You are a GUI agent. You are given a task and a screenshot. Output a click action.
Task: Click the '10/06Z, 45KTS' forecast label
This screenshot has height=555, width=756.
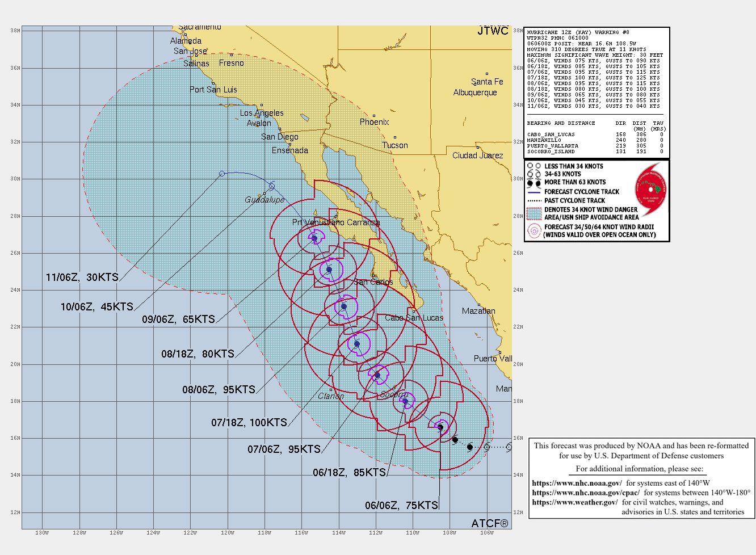97,307
